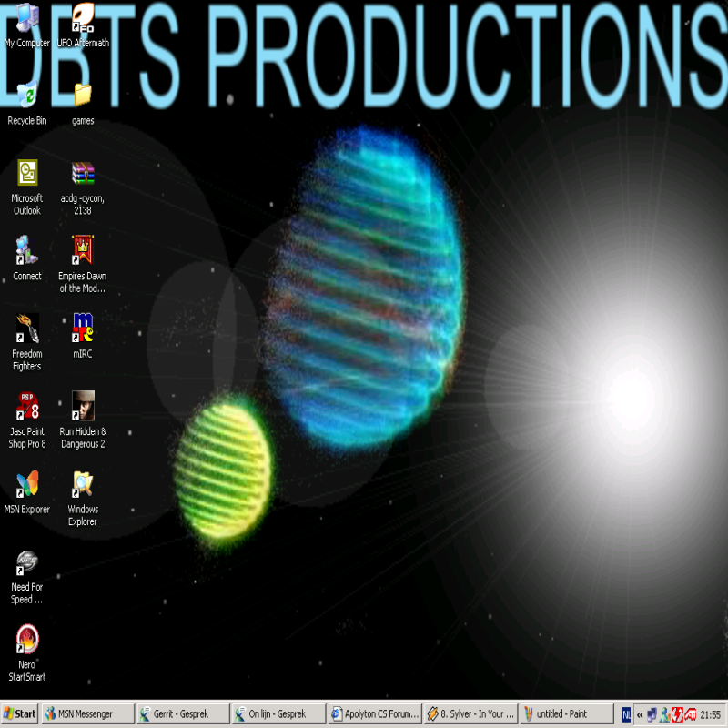Select the Jasc Paint Shop Pro 8 icon
Screen dimensions: 728x728
27,406
